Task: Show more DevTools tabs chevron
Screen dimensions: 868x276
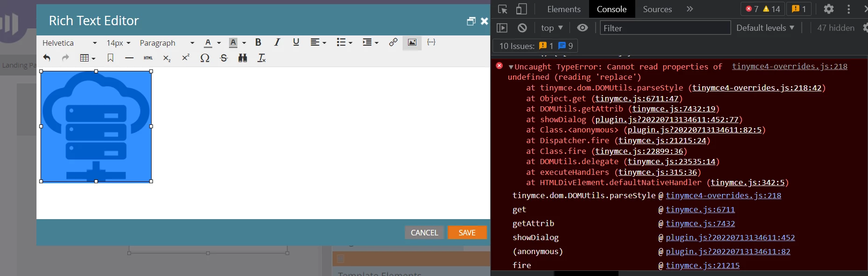Action: [690, 9]
